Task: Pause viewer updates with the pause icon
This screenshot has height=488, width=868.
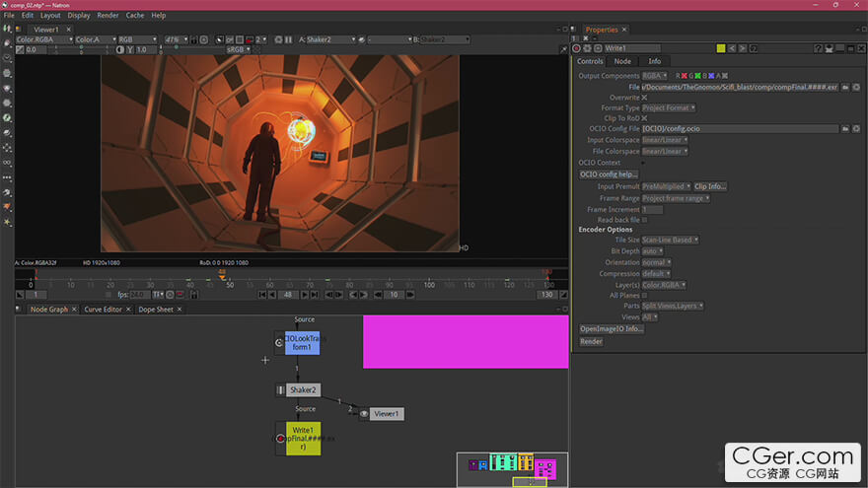Action: tap(288, 39)
